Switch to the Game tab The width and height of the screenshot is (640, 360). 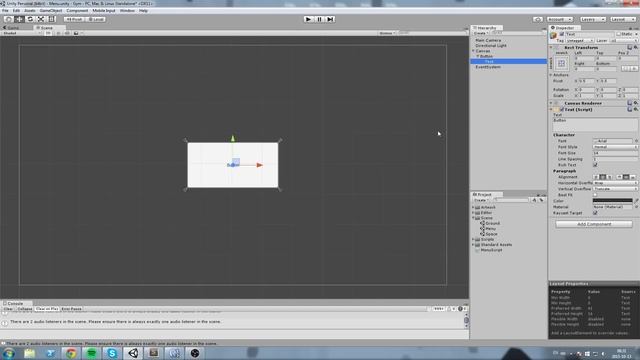[x=11, y=28]
